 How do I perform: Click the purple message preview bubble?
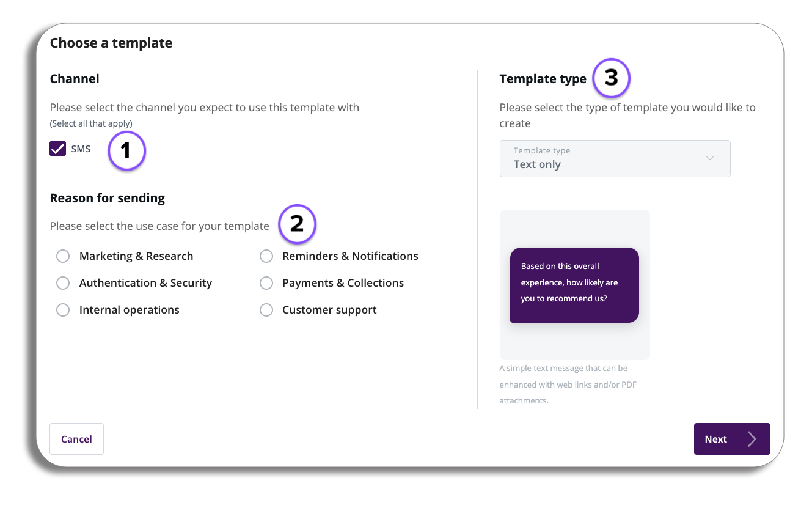[574, 285]
